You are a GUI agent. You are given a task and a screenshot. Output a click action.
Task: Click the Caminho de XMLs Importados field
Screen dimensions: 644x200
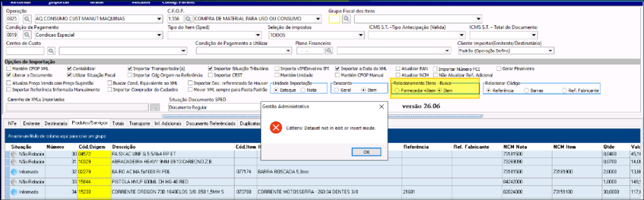[77, 107]
